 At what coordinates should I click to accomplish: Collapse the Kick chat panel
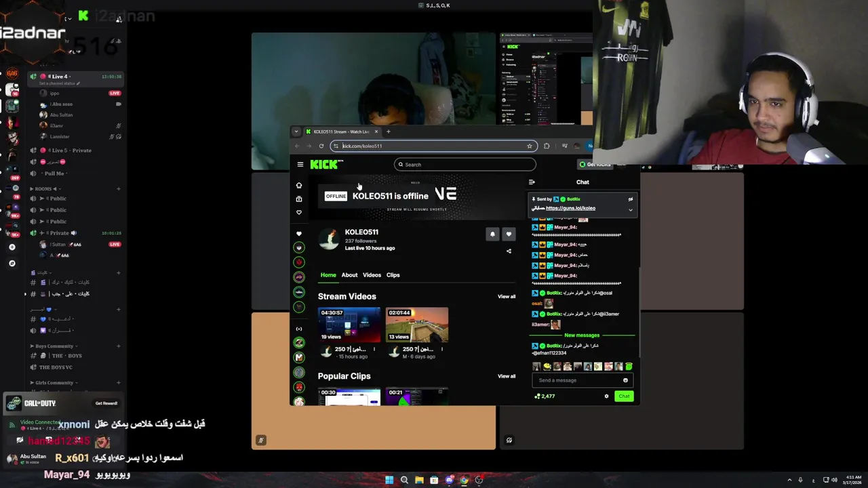point(532,182)
